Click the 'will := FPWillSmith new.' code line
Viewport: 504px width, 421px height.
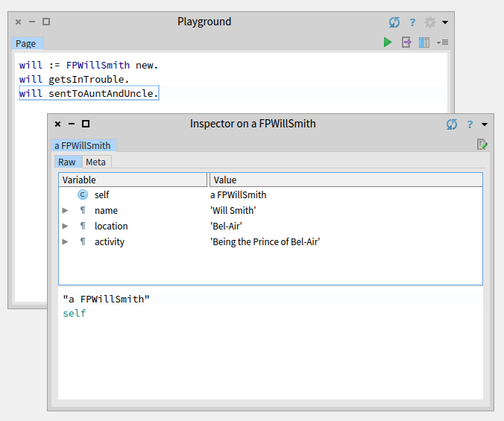tap(89, 65)
